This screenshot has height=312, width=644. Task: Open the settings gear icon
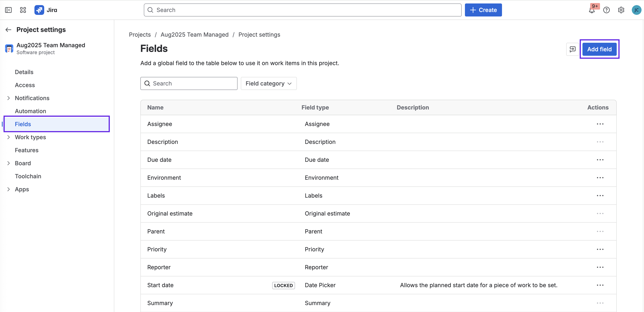pos(621,10)
